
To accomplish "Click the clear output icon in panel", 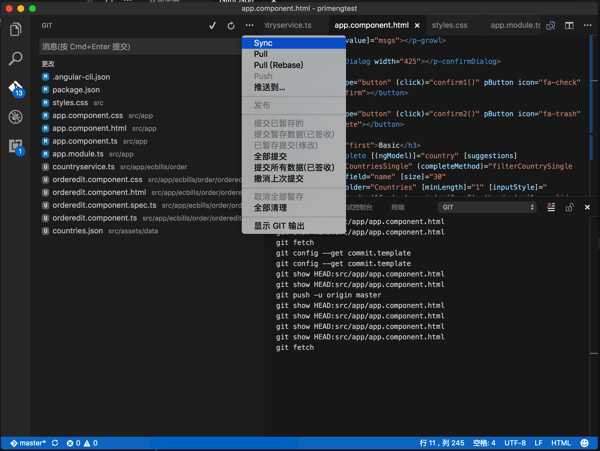I will coord(551,207).
